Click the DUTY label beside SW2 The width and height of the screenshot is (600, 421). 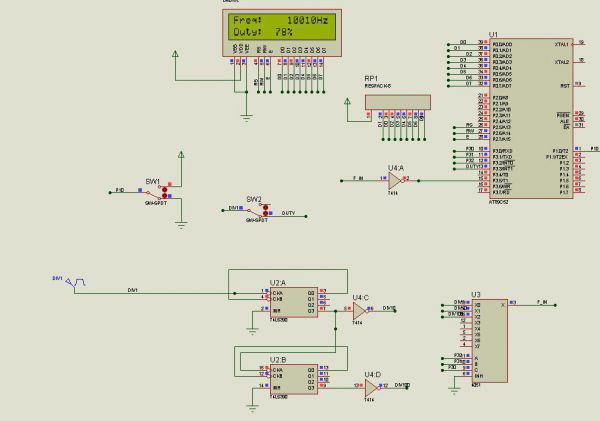coord(288,213)
